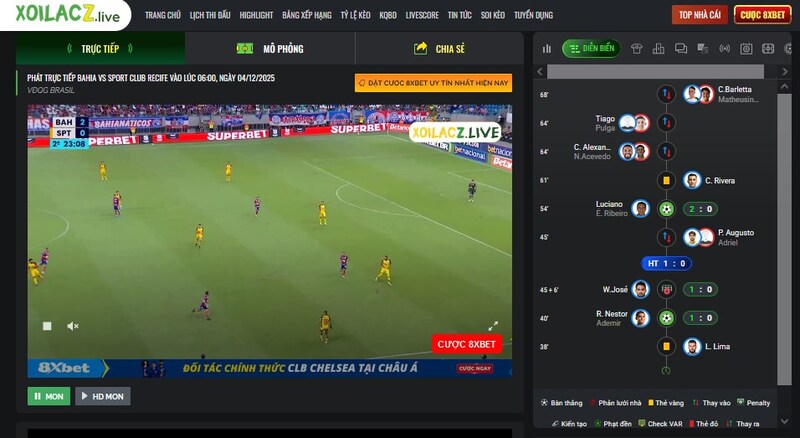Switch to the MON stream source
Viewport: 800px width, 438px height.
tap(49, 396)
